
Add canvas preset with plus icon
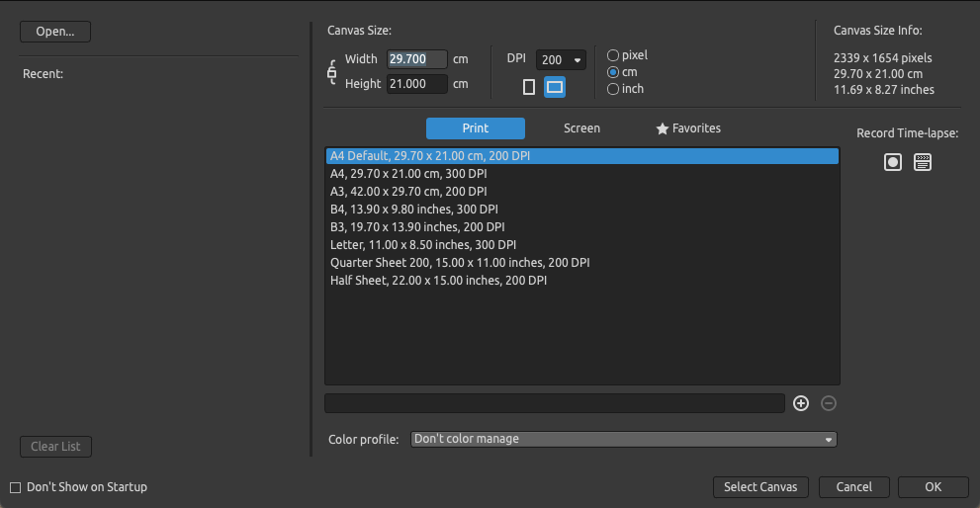pos(801,403)
